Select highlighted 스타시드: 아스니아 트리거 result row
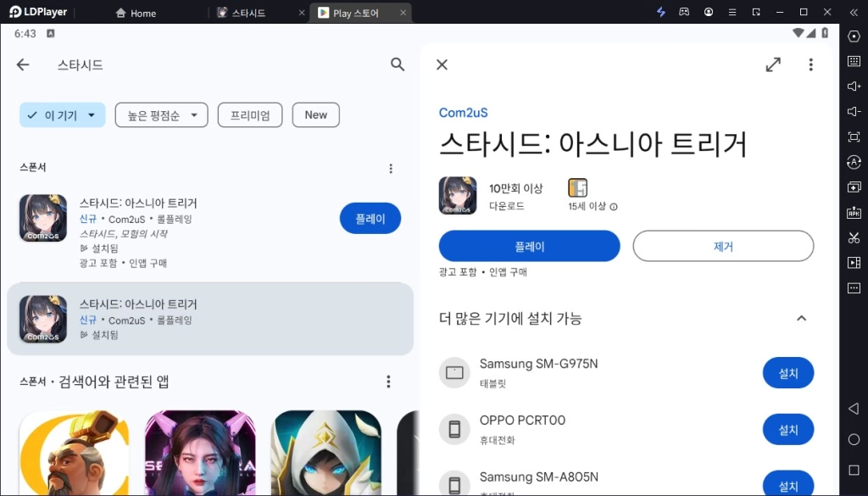Image resolution: width=868 pixels, height=496 pixels. pyautogui.click(x=210, y=319)
